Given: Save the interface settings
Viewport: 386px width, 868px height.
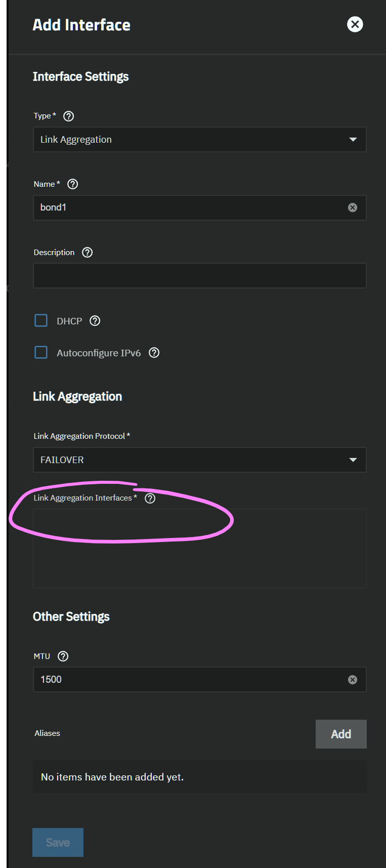Looking at the screenshot, I should [58, 842].
